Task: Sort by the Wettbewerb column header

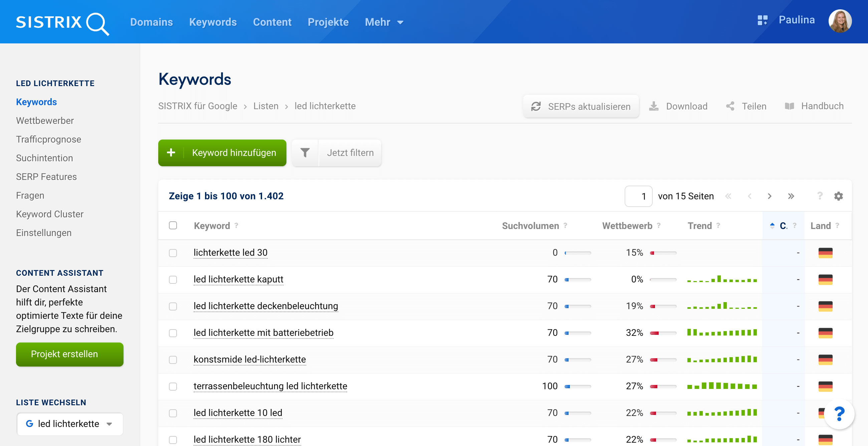Action: point(627,226)
